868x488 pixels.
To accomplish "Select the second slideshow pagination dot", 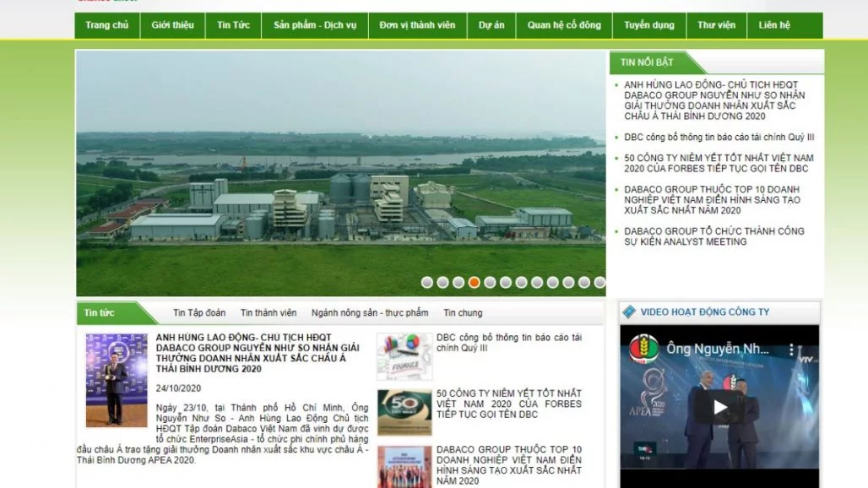I will pos(442,282).
